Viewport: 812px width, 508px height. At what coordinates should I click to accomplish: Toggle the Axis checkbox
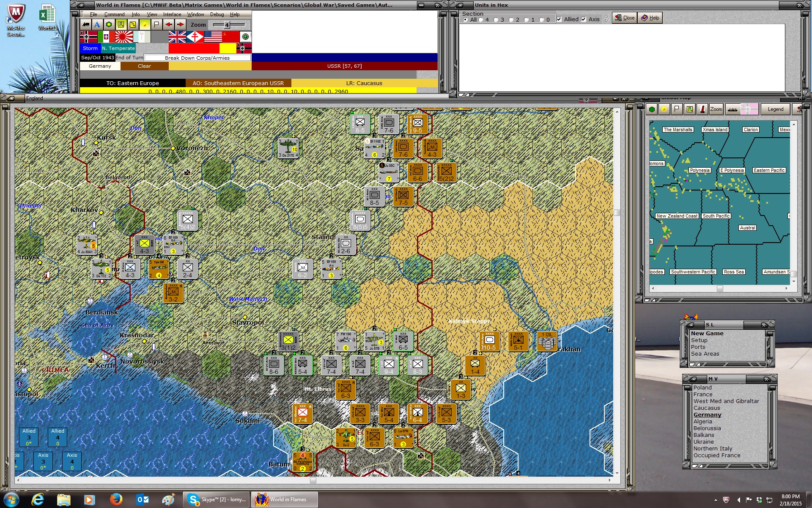[x=584, y=19]
